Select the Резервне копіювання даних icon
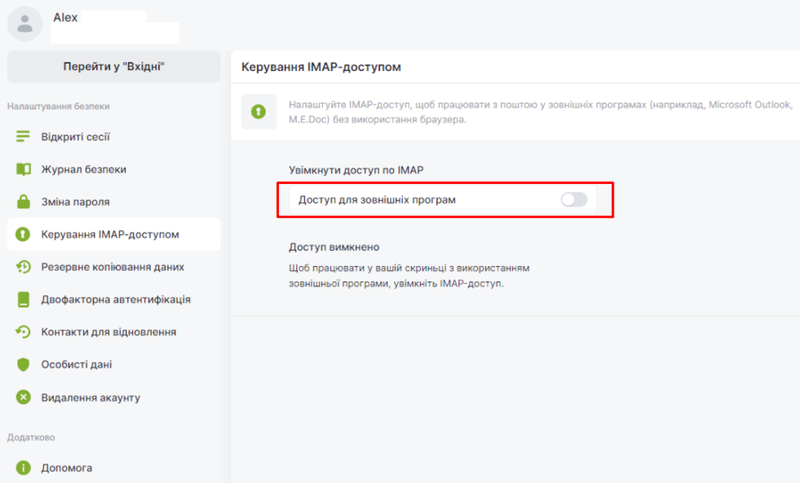800x483 pixels. click(x=24, y=267)
